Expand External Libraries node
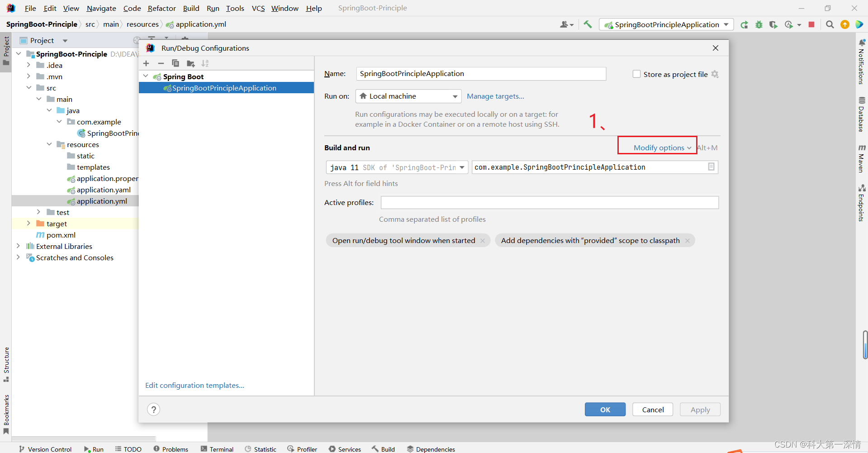The width and height of the screenshot is (868, 453). (18, 246)
